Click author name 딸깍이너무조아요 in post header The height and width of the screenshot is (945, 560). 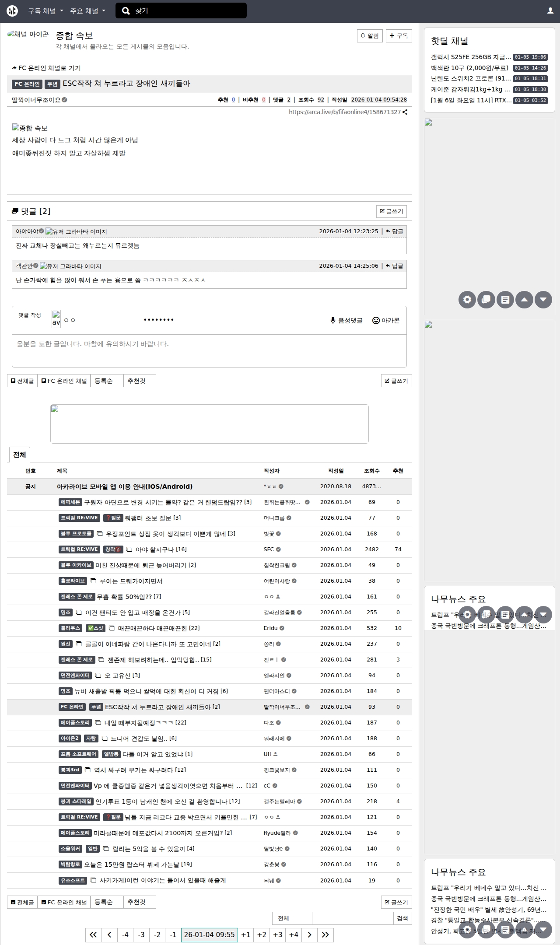(x=36, y=100)
